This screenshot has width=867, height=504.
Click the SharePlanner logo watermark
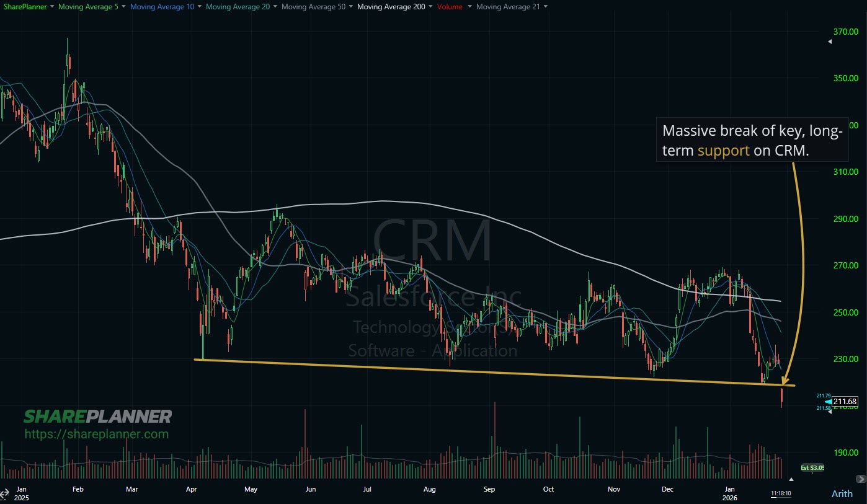[x=99, y=417]
